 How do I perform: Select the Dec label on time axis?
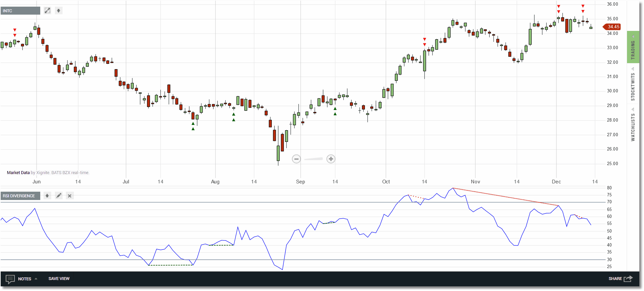(x=556, y=182)
